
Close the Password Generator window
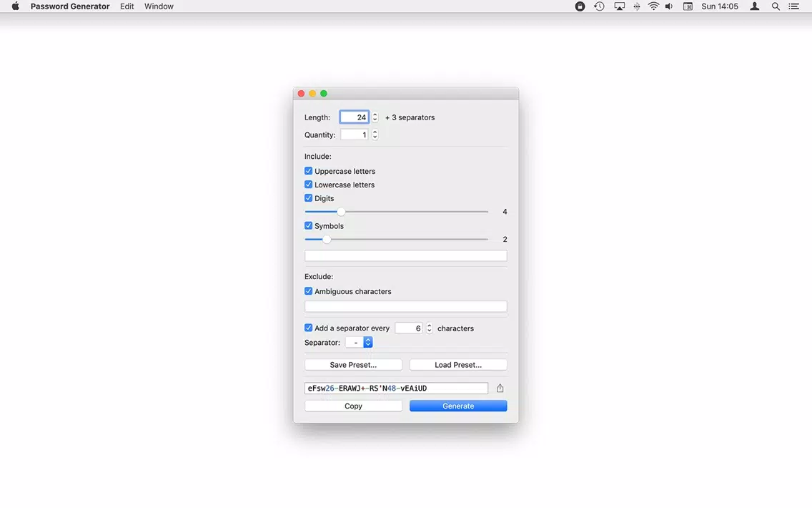click(x=301, y=93)
